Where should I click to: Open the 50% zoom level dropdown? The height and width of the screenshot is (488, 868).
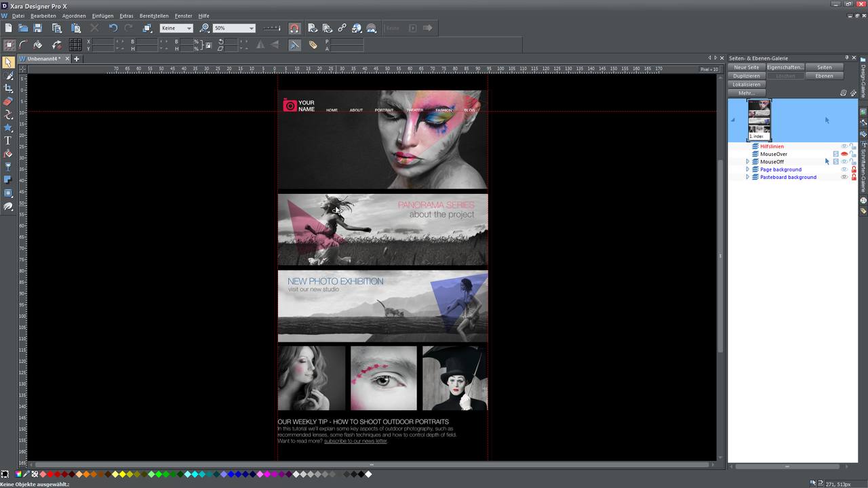(x=250, y=28)
